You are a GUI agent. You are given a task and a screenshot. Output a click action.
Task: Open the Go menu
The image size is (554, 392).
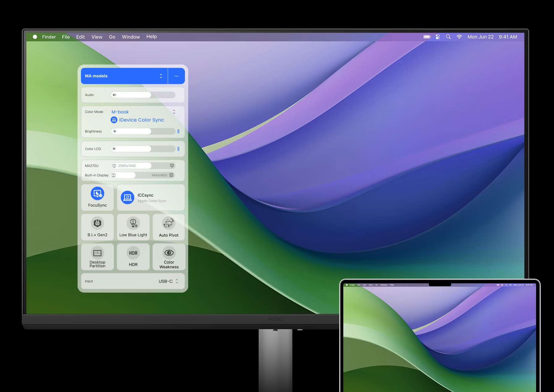112,37
